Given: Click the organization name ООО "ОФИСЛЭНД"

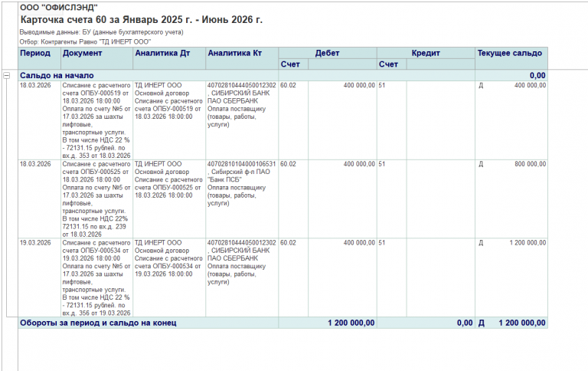Looking at the screenshot, I should point(59,7).
